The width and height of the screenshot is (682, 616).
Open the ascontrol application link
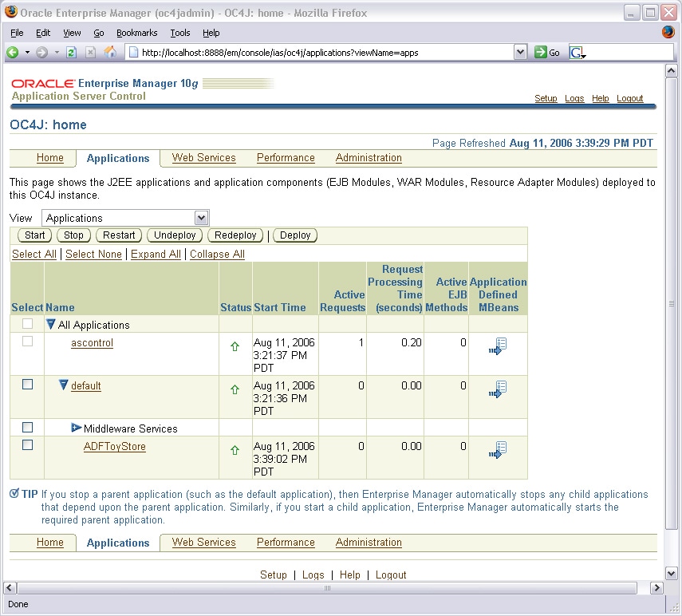click(93, 343)
